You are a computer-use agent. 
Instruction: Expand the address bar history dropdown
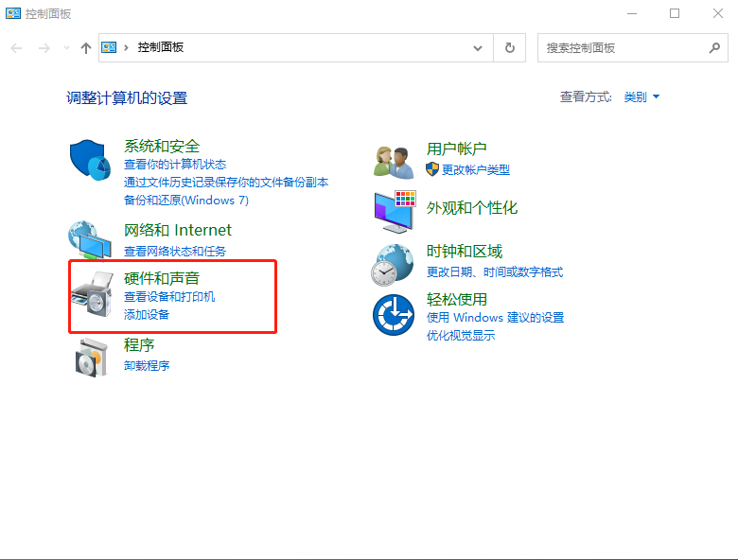pyautogui.click(x=478, y=48)
